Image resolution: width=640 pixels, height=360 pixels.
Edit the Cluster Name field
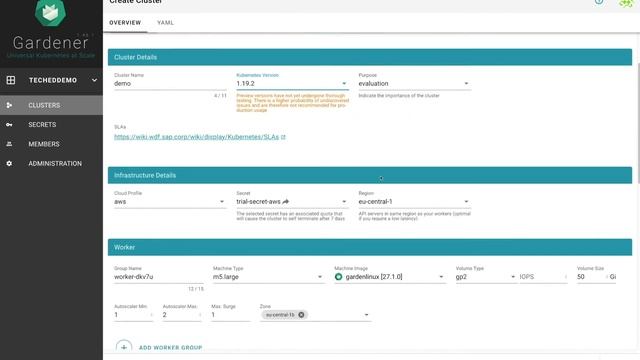pos(170,83)
